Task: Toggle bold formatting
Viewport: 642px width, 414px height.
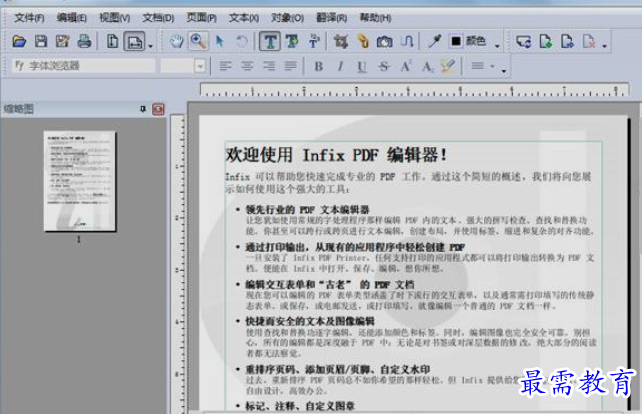Action: pyautogui.click(x=319, y=66)
